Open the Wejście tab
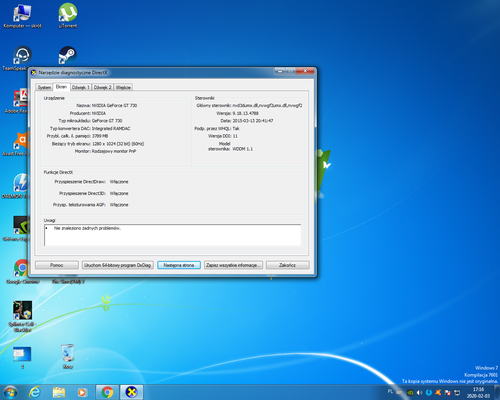Image resolution: width=500 pixels, height=400 pixels. tap(123, 87)
